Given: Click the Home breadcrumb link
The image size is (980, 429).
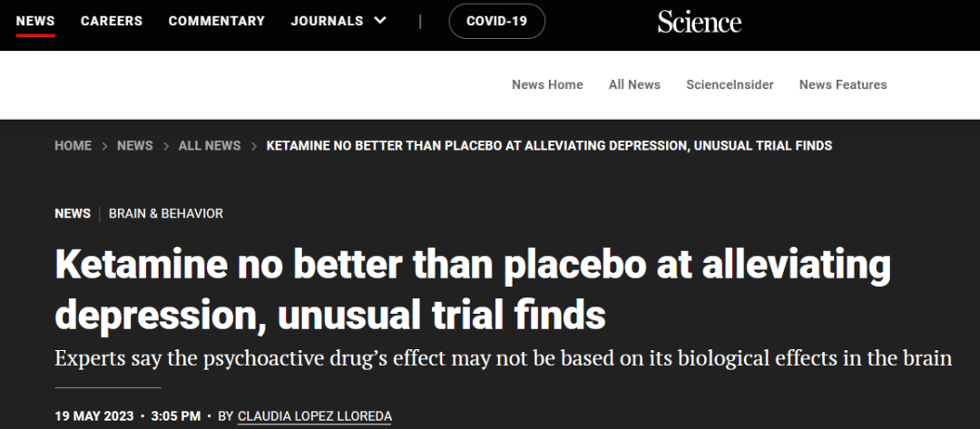Looking at the screenshot, I should click(x=73, y=145).
